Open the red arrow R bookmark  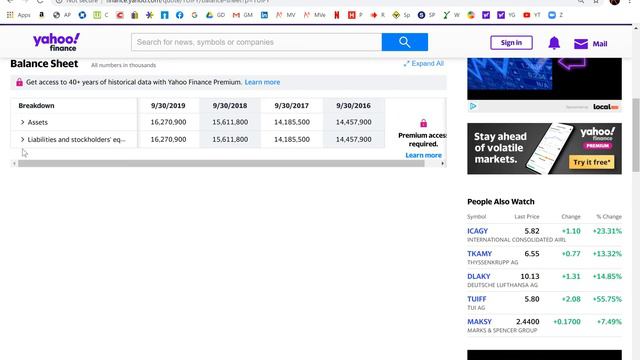coord(378,15)
